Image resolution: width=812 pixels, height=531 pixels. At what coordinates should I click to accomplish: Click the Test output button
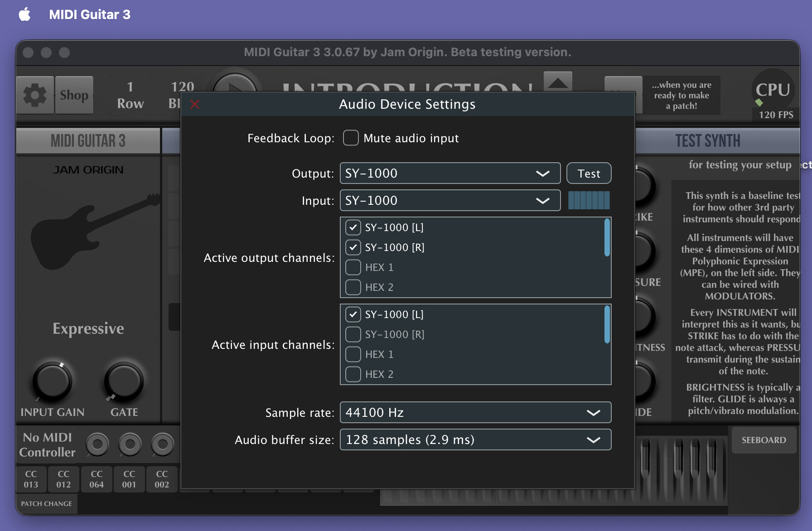pos(589,174)
